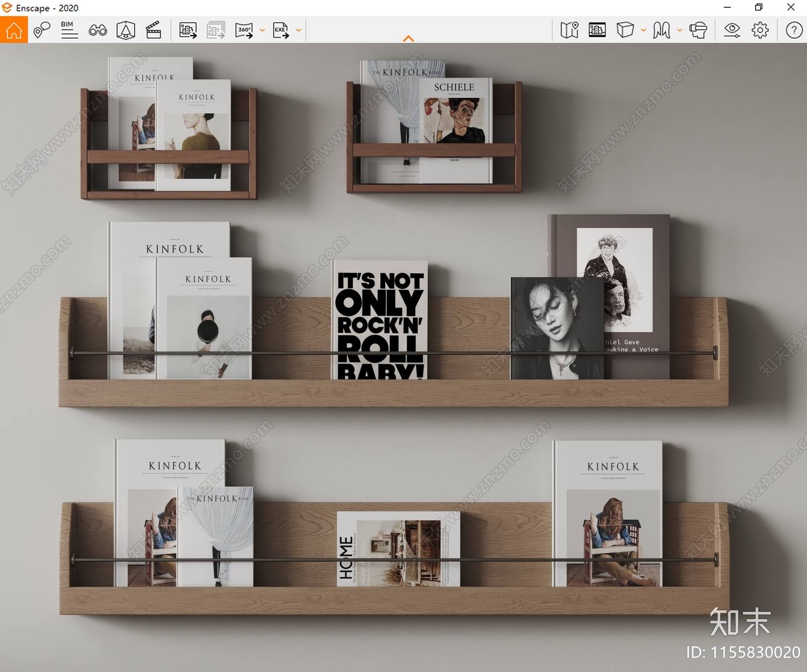Minimize the Enscape window
Screen dimensions: 807x672
[x=727, y=8]
